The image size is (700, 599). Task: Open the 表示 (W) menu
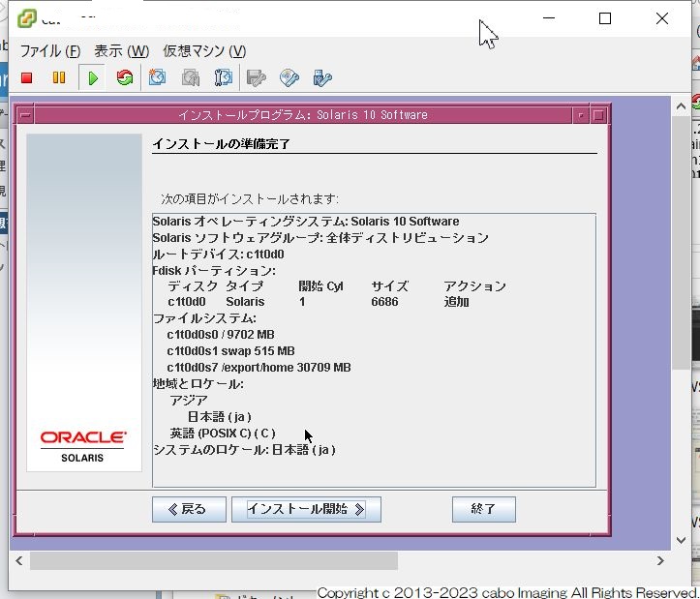[121, 51]
